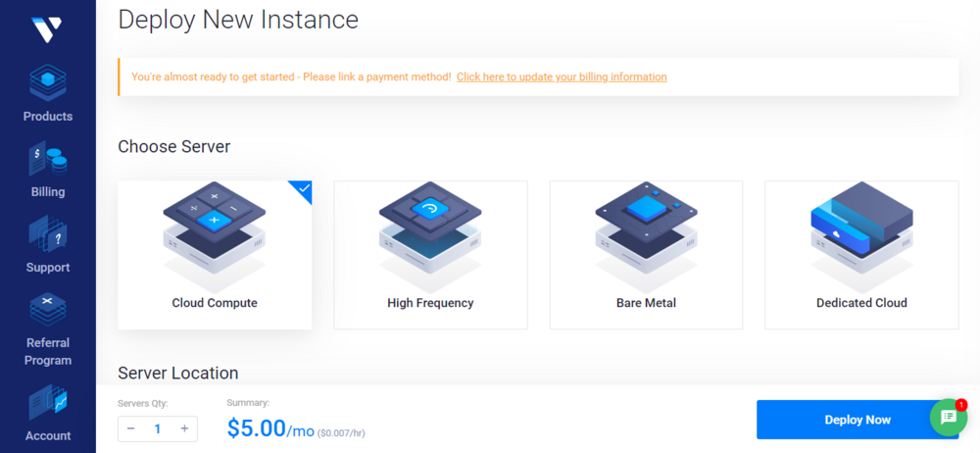Select the High Frequency server option
This screenshot has height=453, width=980.
(430, 255)
